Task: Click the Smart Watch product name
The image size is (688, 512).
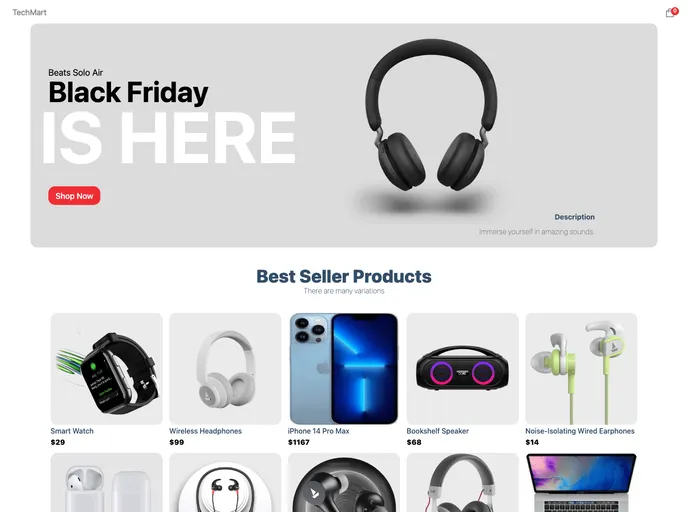Action: pos(72,431)
